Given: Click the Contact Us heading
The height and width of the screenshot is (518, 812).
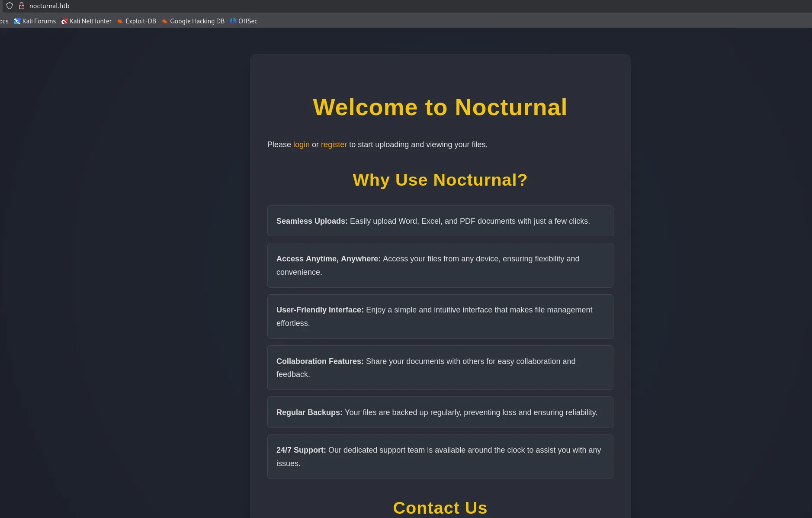Looking at the screenshot, I should click(x=440, y=508).
